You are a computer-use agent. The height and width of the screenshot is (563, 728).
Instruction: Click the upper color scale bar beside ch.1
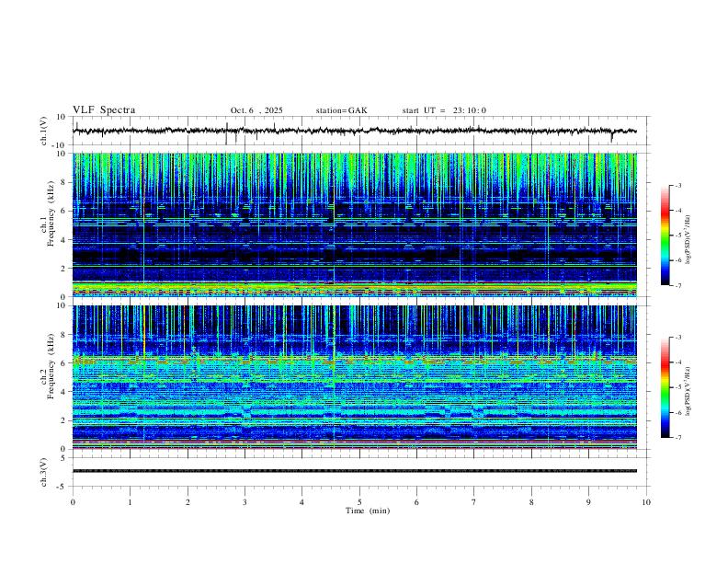pos(665,236)
